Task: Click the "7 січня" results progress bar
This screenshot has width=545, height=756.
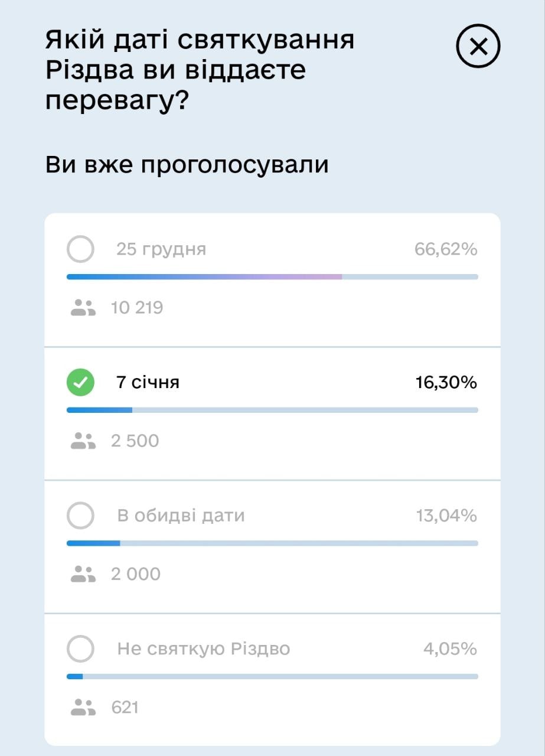Action: 272,410
